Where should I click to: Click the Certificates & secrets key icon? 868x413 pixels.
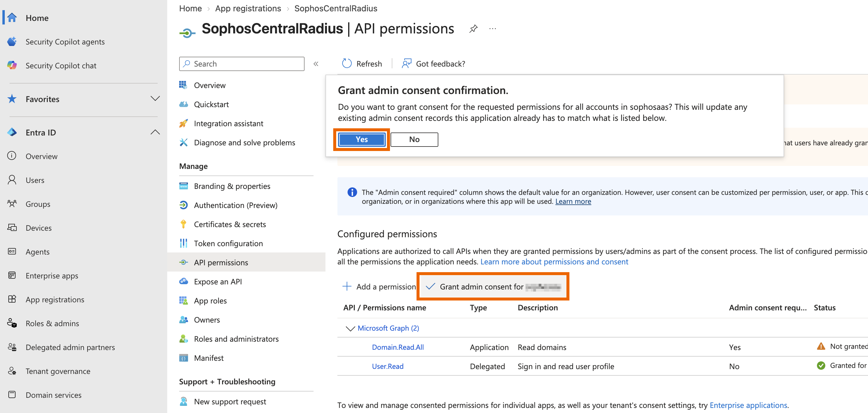click(184, 224)
